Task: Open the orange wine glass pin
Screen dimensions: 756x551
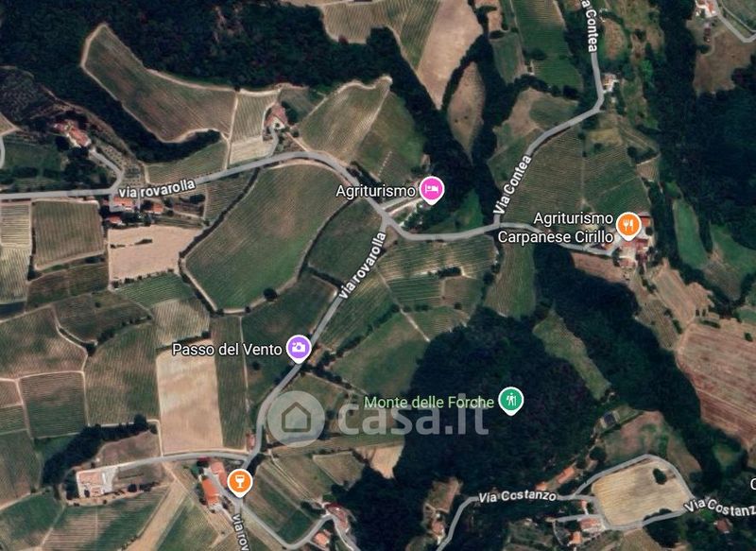Action: click(240, 483)
